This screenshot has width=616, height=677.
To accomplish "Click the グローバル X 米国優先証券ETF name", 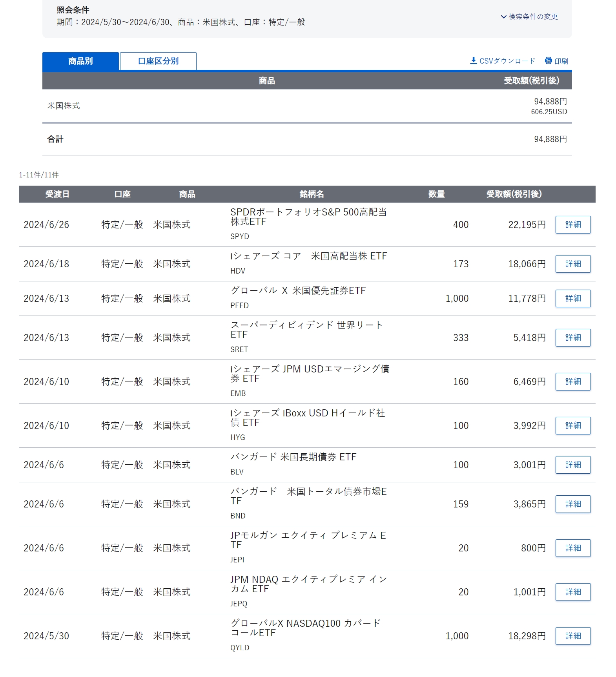I will coord(298,291).
